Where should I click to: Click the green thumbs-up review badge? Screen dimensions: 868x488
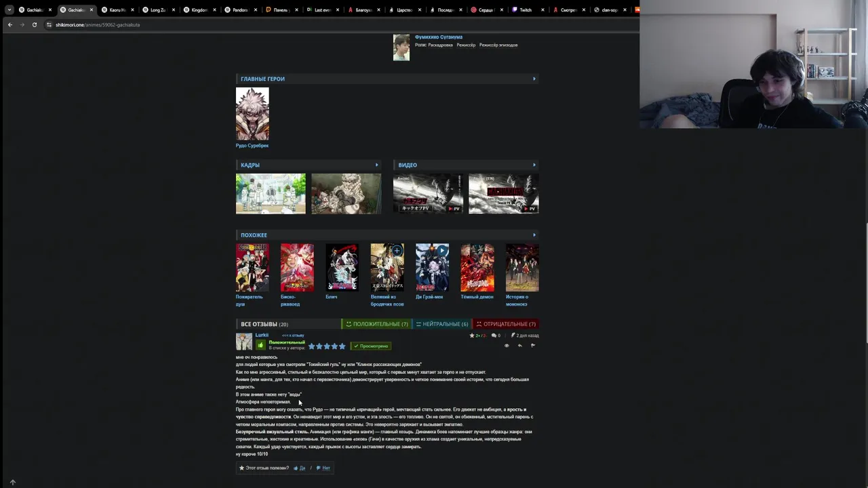pos(260,345)
